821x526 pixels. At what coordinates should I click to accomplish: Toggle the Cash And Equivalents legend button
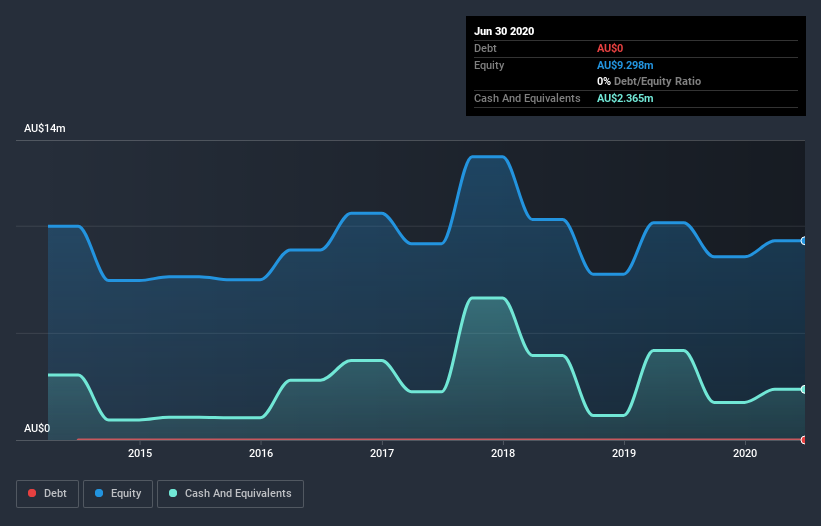[x=230, y=494]
